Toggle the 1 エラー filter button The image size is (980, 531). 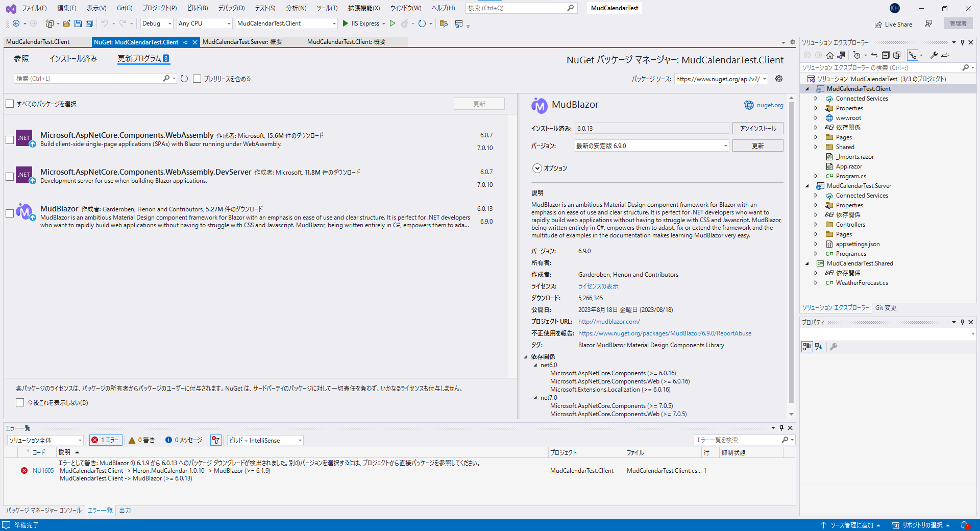click(x=106, y=440)
